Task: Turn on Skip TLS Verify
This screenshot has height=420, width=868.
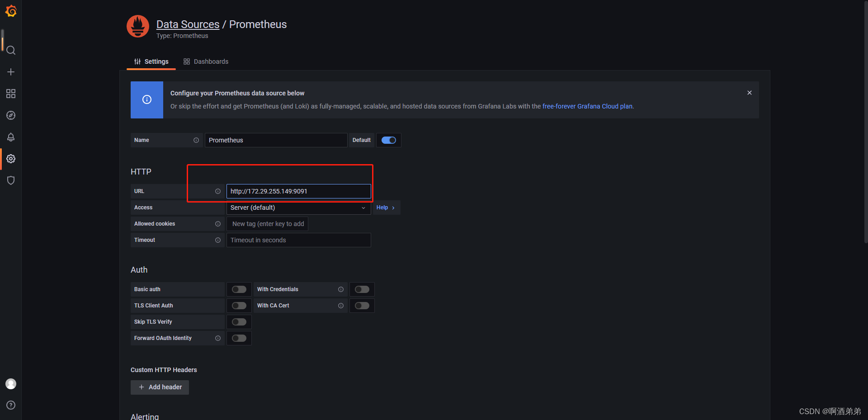Action: pyautogui.click(x=239, y=321)
